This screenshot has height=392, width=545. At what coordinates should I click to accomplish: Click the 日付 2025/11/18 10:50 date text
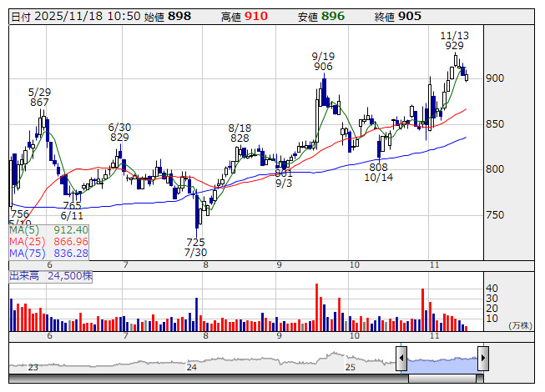point(76,17)
